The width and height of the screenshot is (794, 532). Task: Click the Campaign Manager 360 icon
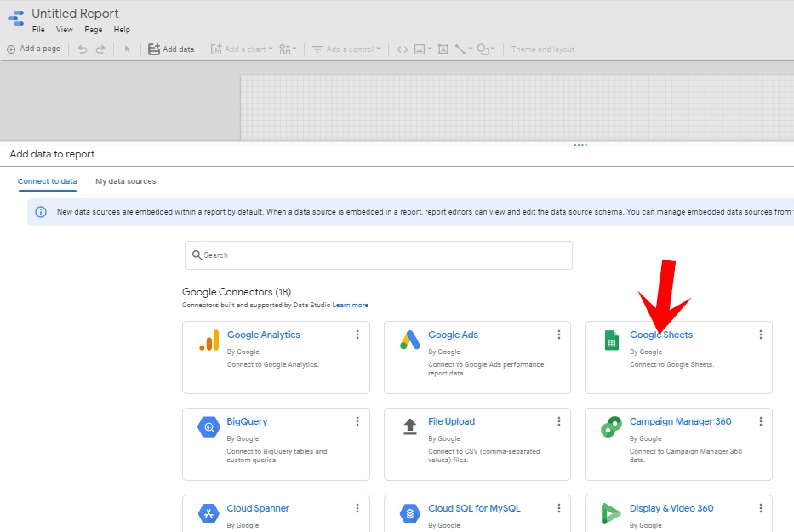pos(611,426)
